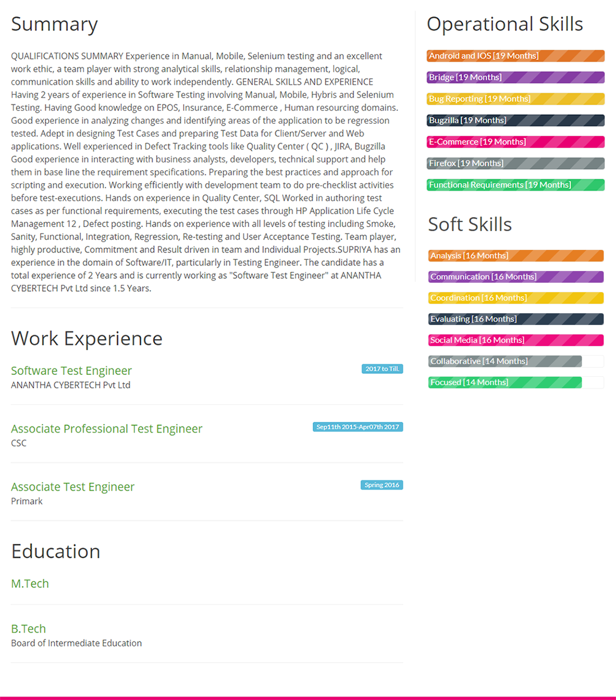Click the green Focused skill bar
This screenshot has height=700, width=616.
tap(505, 383)
